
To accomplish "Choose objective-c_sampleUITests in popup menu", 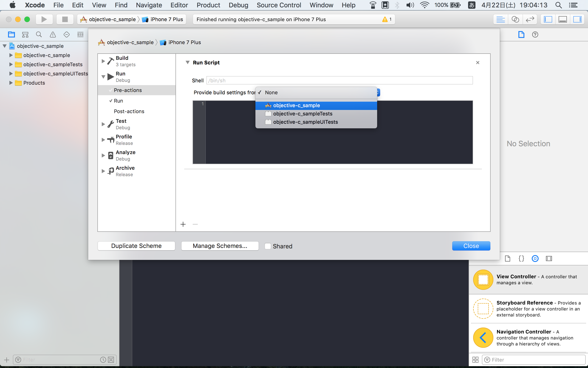I will point(316,122).
